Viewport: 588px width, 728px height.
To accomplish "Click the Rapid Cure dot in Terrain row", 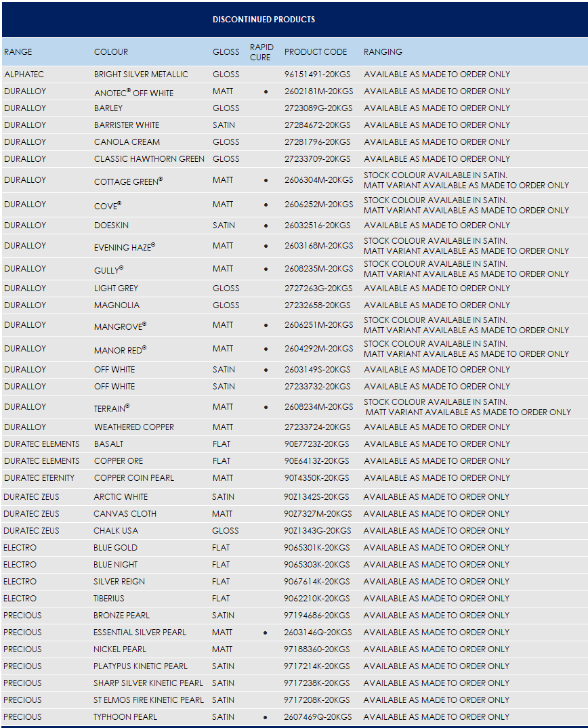I will click(266, 408).
